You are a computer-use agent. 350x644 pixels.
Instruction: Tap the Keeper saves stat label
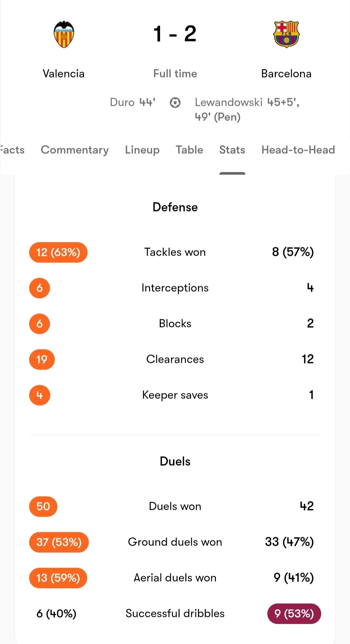[175, 395]
